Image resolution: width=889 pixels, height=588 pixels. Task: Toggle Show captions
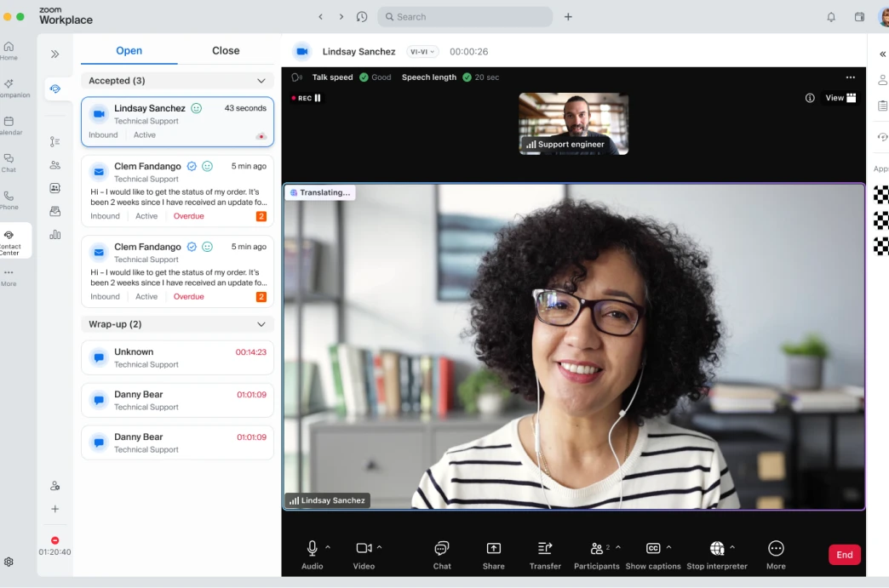point(653,555)
